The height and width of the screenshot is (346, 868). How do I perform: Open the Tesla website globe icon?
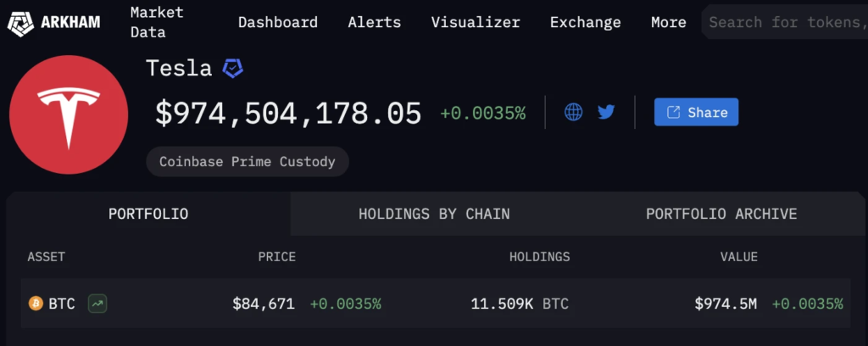(574, 112)
